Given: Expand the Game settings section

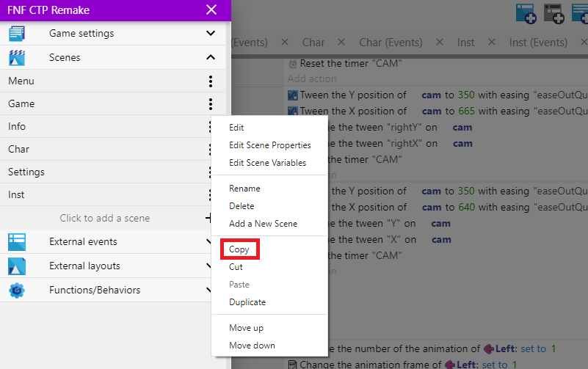Looking at the screenshot, I should [211, 34].
